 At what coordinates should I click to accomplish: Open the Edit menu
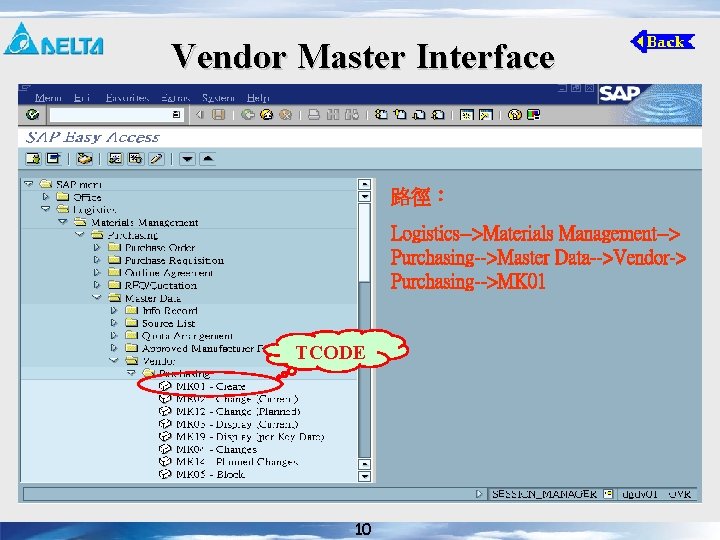82,98
